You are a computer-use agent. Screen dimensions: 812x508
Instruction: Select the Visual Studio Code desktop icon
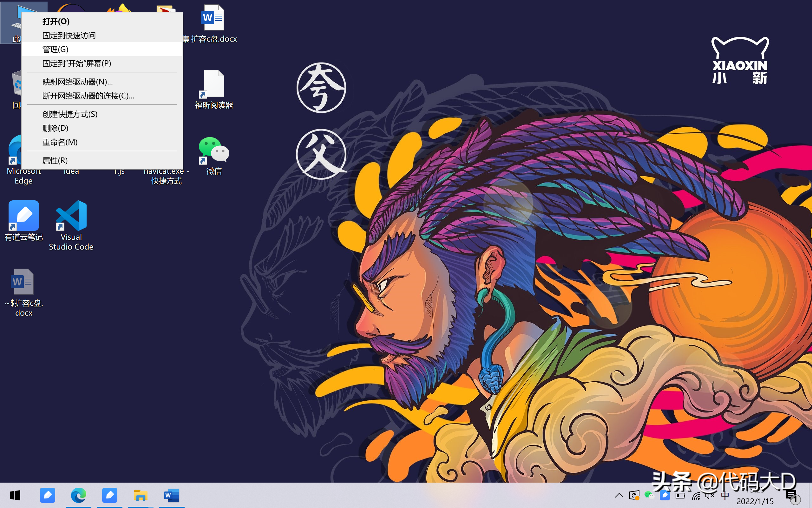click(x=71, y=225)
